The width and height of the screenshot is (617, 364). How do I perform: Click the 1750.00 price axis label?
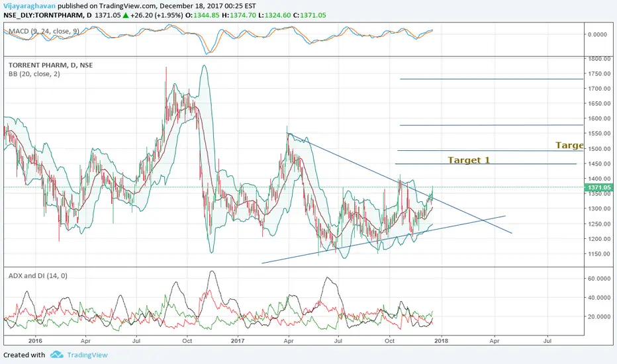pyautogui.click(x=599, y=73)
